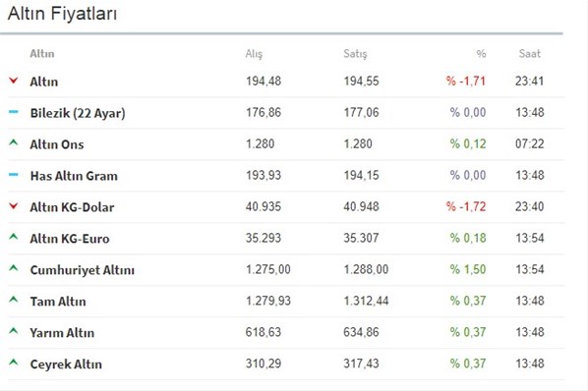This screenshot has width=588, height=391.
Task: Click the green up arrow beside Cumhuriyet Altını
Action: coord(14,268)
